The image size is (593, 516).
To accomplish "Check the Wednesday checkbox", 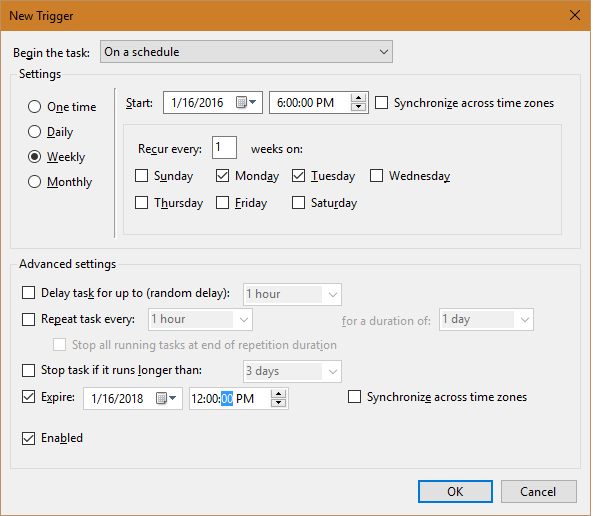I will coord(376,176).
